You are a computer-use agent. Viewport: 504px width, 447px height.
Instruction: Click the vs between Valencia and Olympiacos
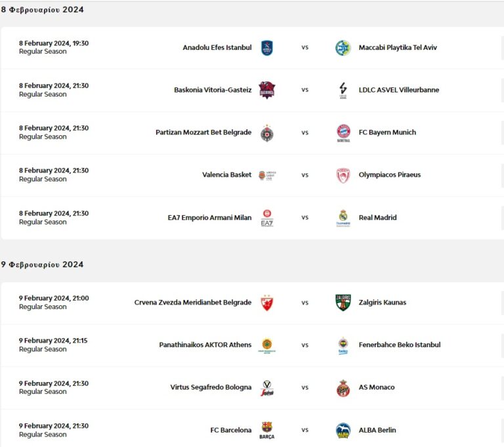point(305,175)
